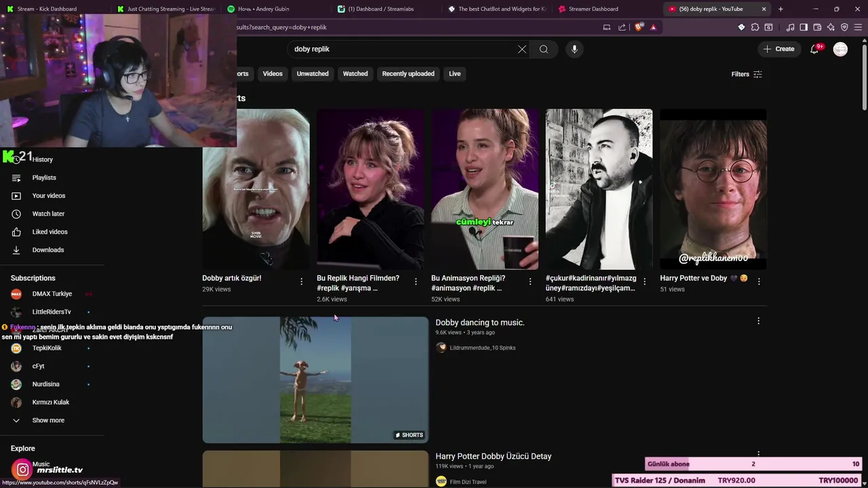This screenshot has height=488, width=868.
Task: Click the tab search icon in toolbar
Action: click(768, 27)
